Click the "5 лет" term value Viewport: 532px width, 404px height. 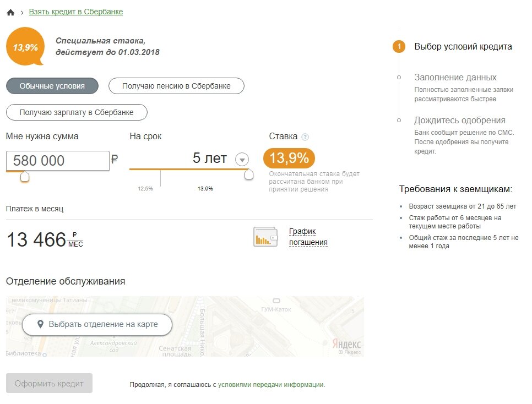pyautogui.click(x=209, y=159)
